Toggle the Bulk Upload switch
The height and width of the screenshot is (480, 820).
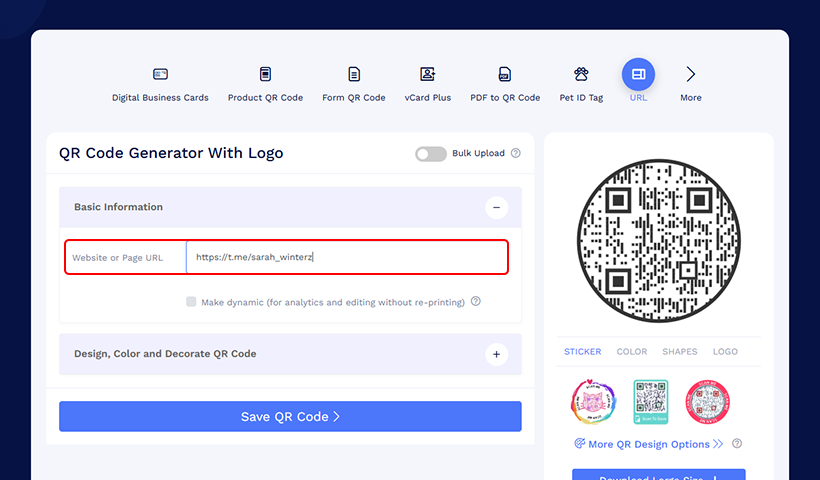tap(431, 154)
